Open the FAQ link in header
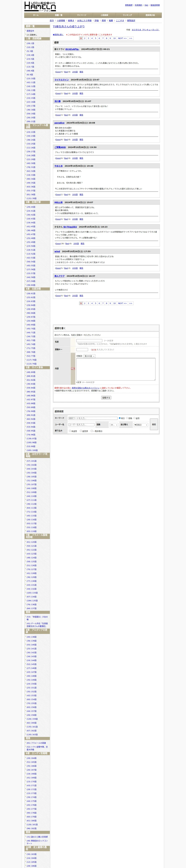Viewport: 186px width, 868px height. 146,5
